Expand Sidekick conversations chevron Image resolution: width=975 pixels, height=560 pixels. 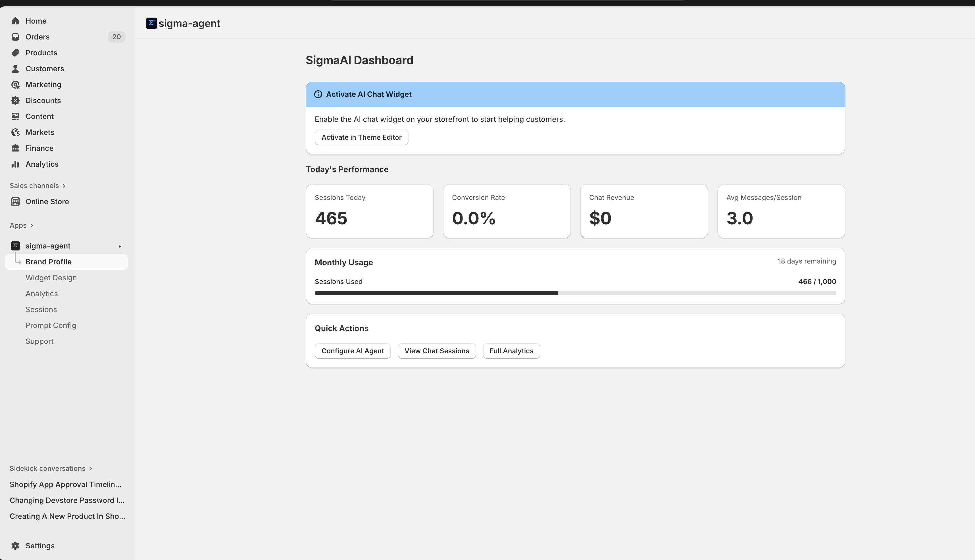click(x=90, y=469)
